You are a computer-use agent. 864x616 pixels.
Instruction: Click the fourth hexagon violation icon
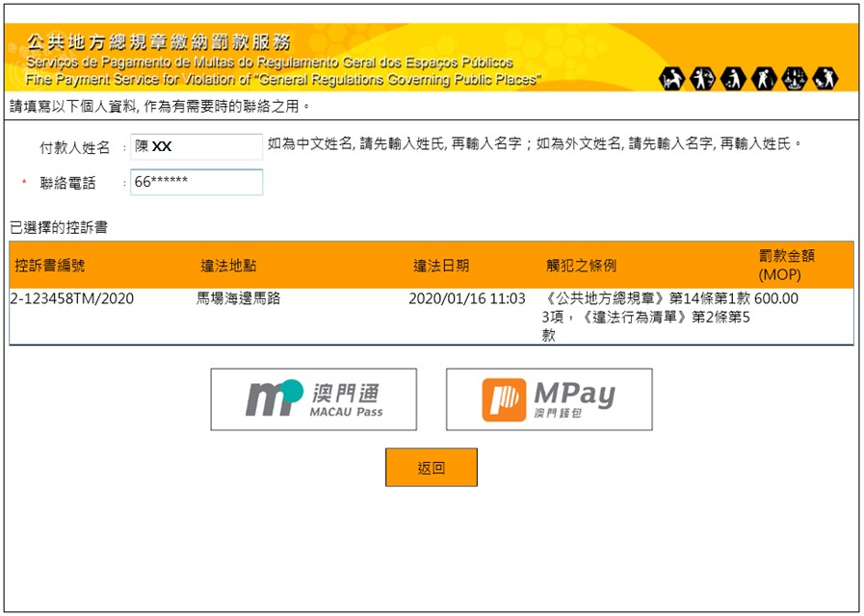point(764,79)
